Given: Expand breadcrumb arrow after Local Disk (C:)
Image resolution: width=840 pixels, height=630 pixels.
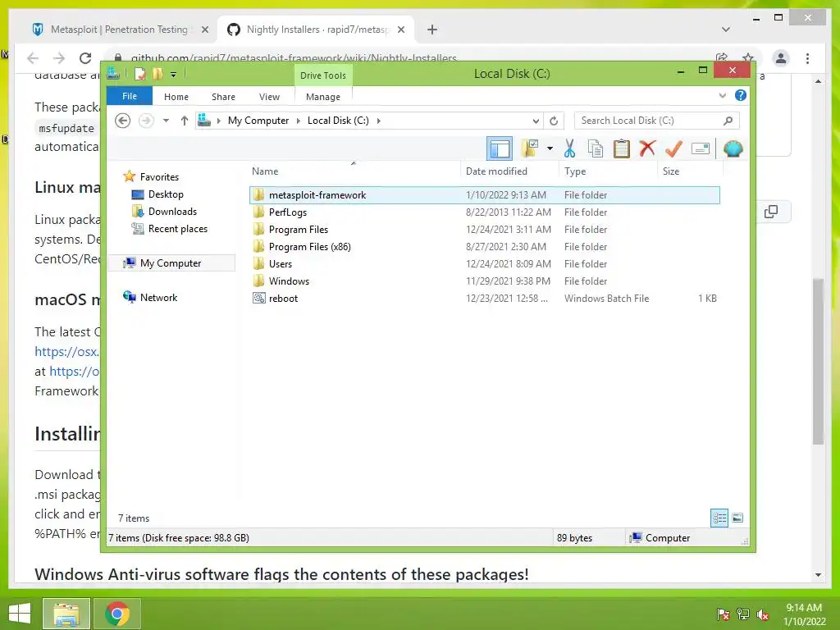Looking at the screenshot, I should point(379,121).
